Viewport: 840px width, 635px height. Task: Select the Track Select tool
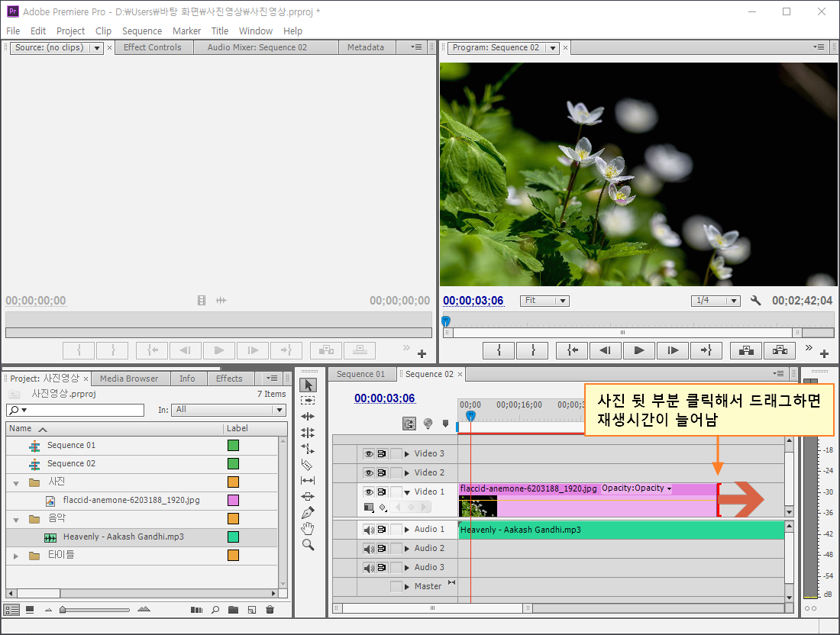click(x=308, y=401)
